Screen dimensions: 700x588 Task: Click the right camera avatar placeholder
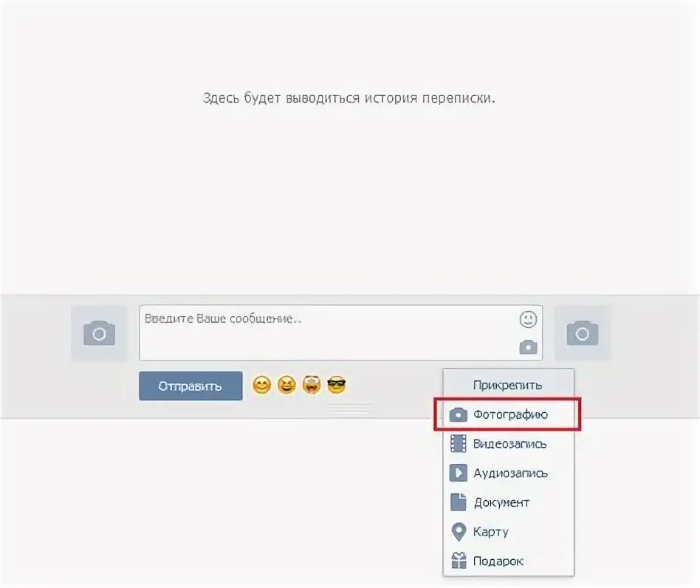click(583, 333)
